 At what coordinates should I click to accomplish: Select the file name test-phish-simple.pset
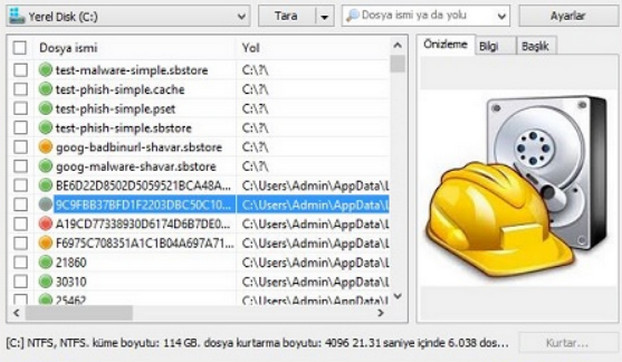click(115, 109)
